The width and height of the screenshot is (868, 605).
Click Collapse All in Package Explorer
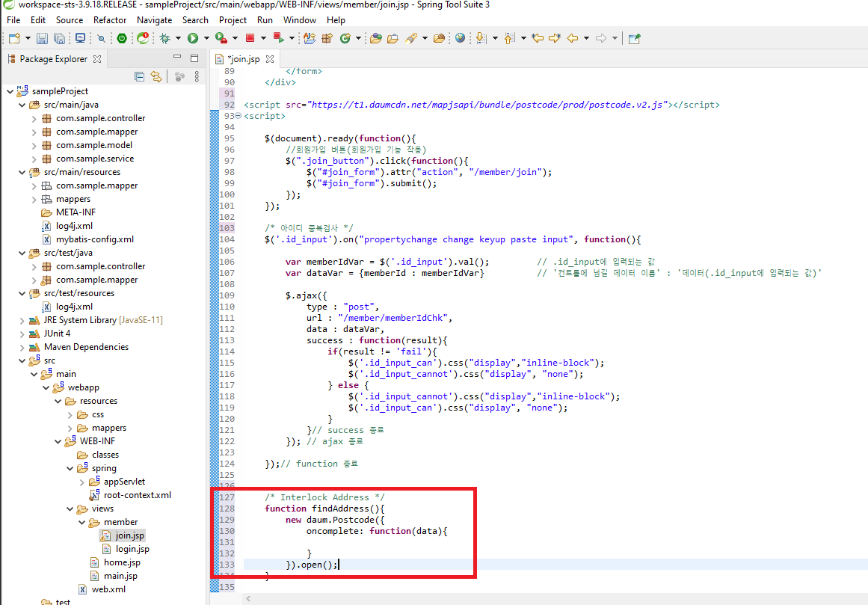click(x=140, y=76)
